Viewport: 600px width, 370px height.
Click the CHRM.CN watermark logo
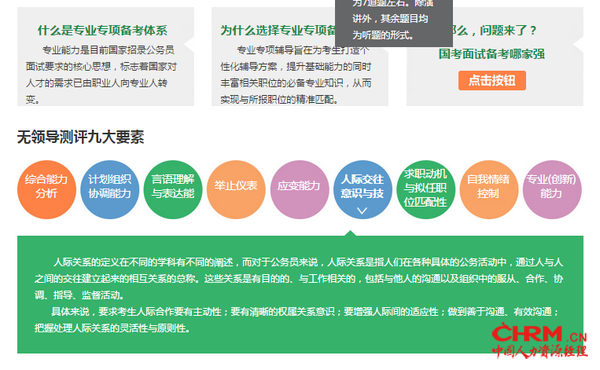[539, 340]
